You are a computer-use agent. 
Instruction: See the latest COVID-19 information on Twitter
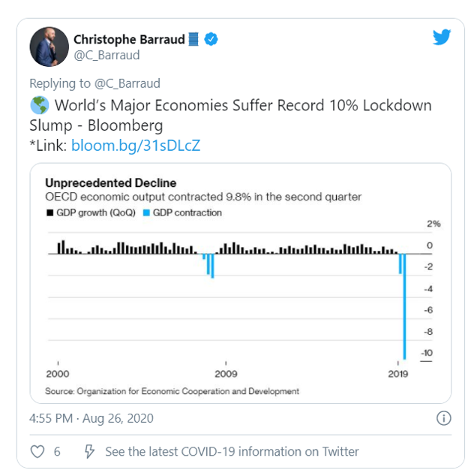click(232, 451)
